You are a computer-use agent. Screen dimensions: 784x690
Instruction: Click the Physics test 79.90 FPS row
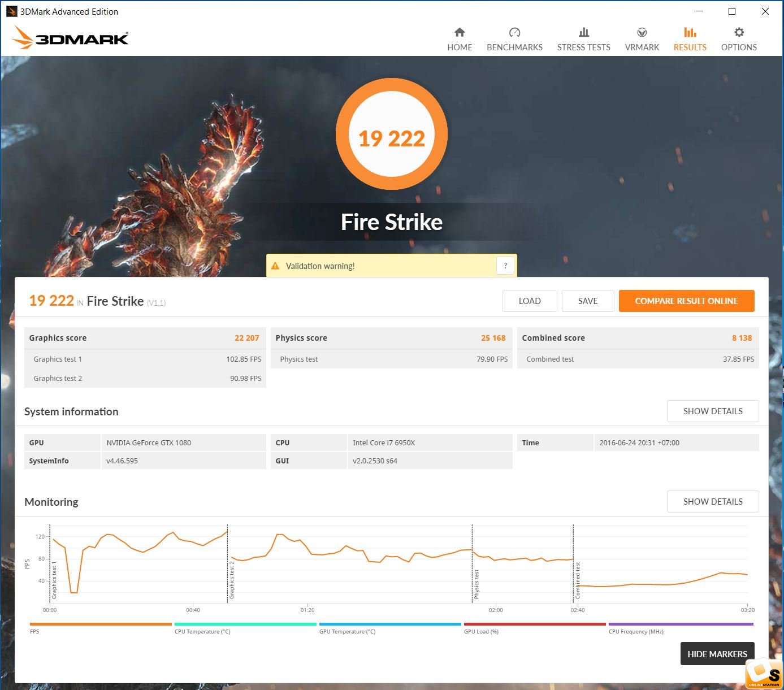pos(392,359)
